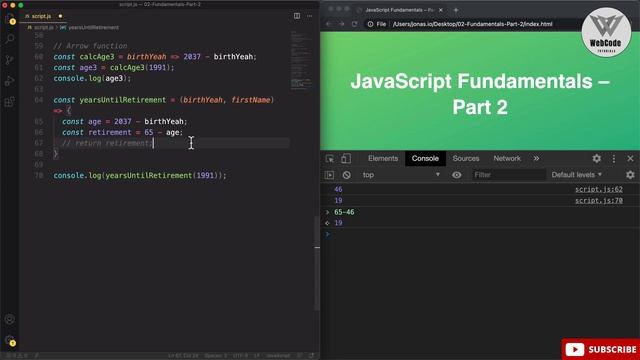Click the const age = 2037 line

pyautogui.click(x=124, y=122)
